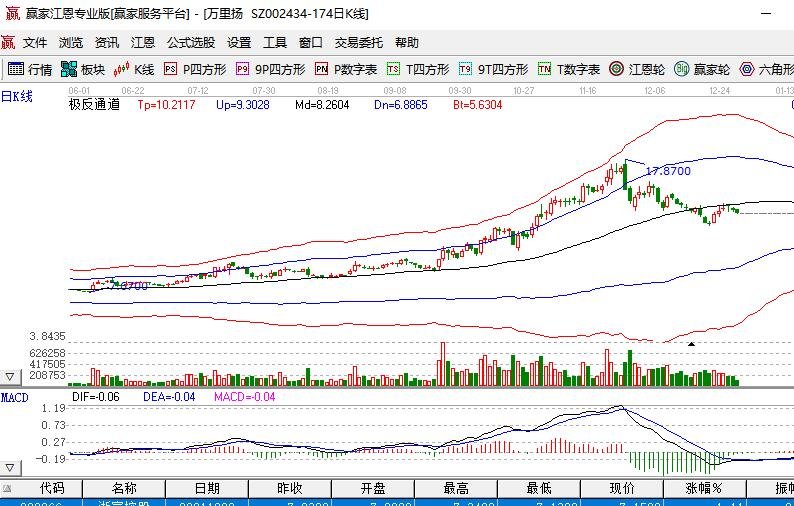Open the 交易委托 menu

[x=359, y=43]
